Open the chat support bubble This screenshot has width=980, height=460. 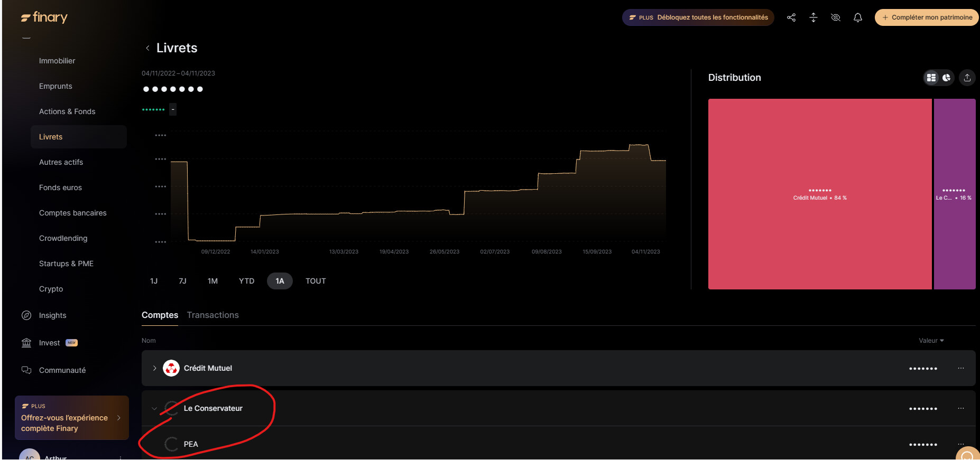coord(967,455)
